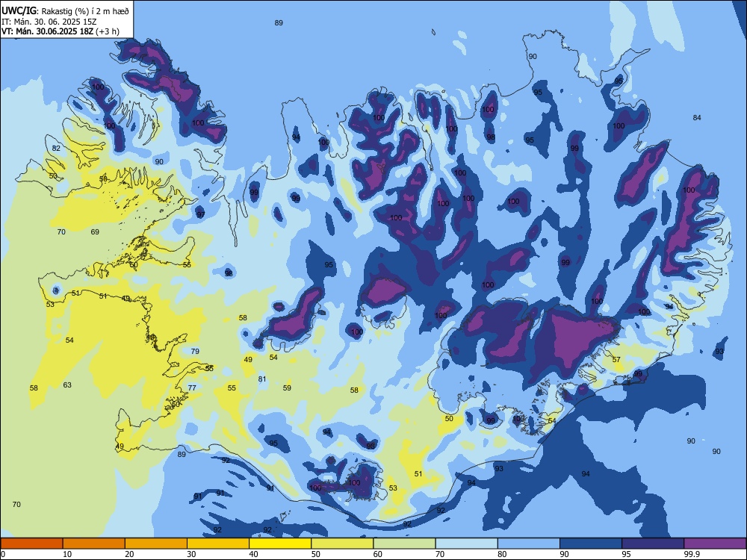Click the pale blue 70–80 legend segment

(x=466, y=544)
